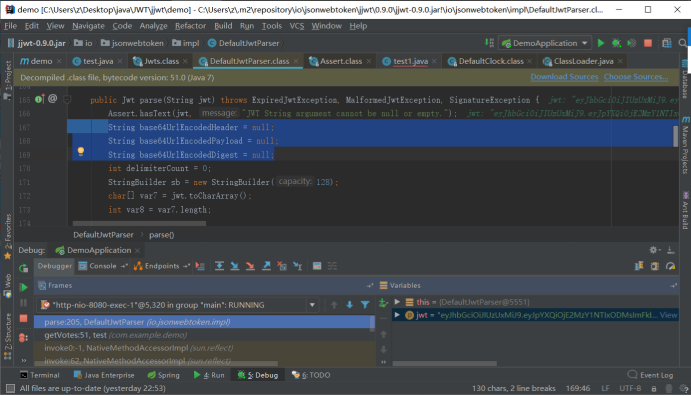This screenshot has width=691, height=396.
Task: Hide the debug tool window with the minimize icon
Action: [x=670, y=250]
